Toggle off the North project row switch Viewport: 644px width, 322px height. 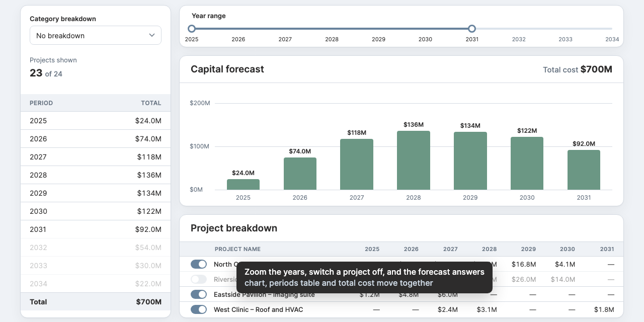[199, 264]
